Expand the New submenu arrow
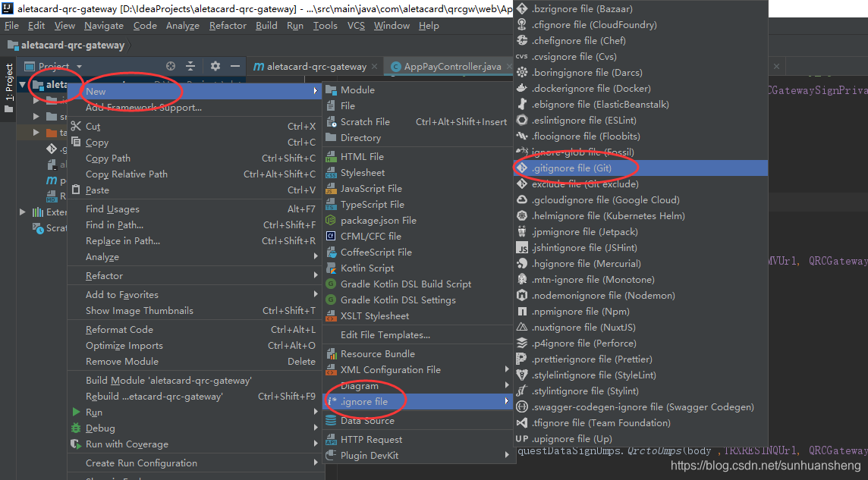 click(316, 91)
